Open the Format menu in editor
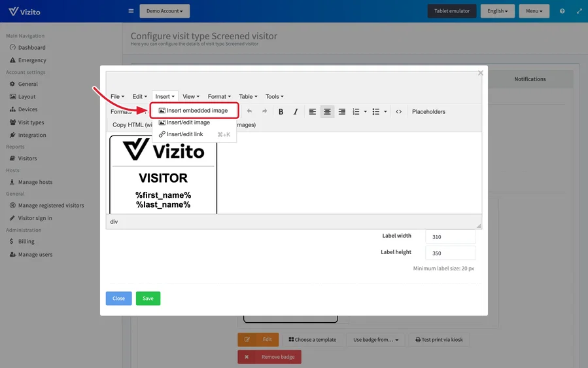This screenshot has width=588, height=368. [219, 96]
